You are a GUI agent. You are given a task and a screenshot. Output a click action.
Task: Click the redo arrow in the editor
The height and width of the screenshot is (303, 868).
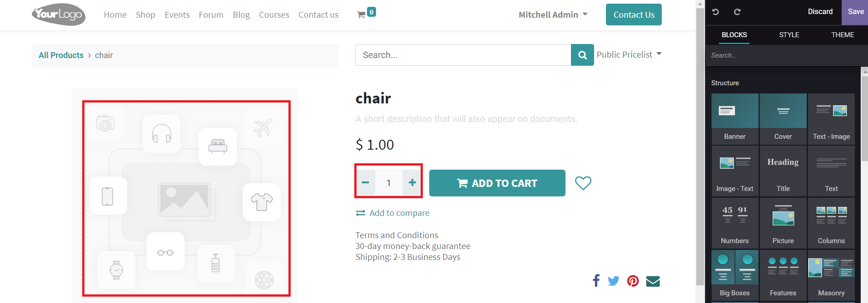tap(737, 12)
